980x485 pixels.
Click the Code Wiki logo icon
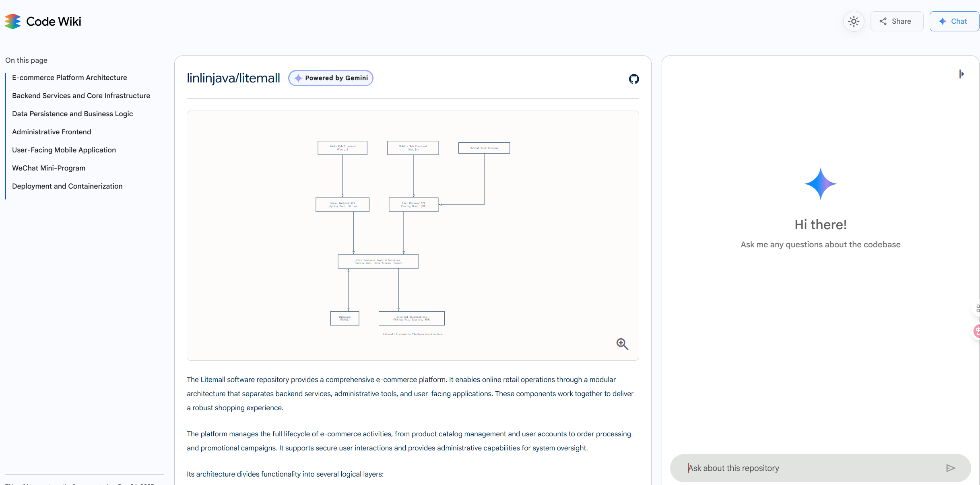point(13,21)
